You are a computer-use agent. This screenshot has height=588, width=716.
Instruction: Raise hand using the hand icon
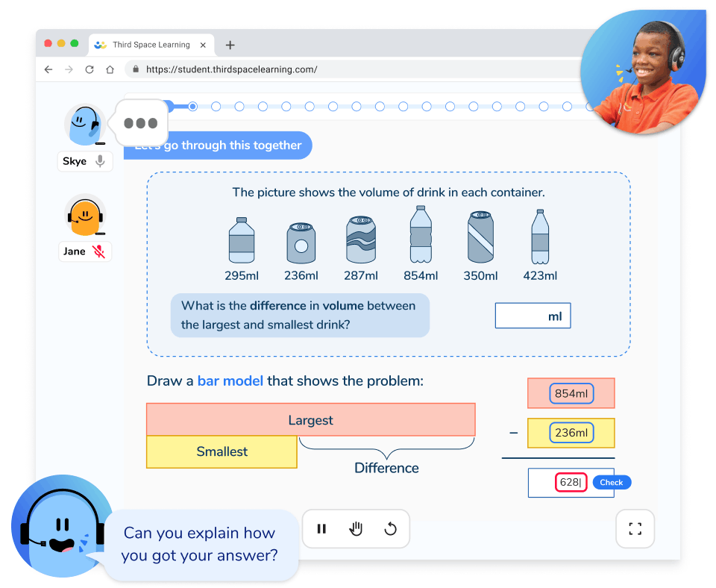(356, 529)
